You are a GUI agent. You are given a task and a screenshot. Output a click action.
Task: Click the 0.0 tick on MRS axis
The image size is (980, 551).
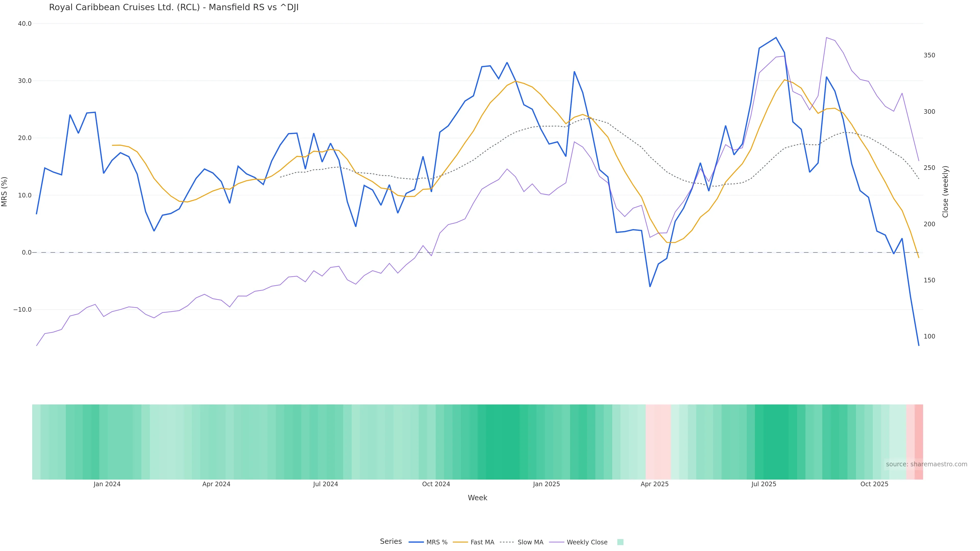coord(27,253)
